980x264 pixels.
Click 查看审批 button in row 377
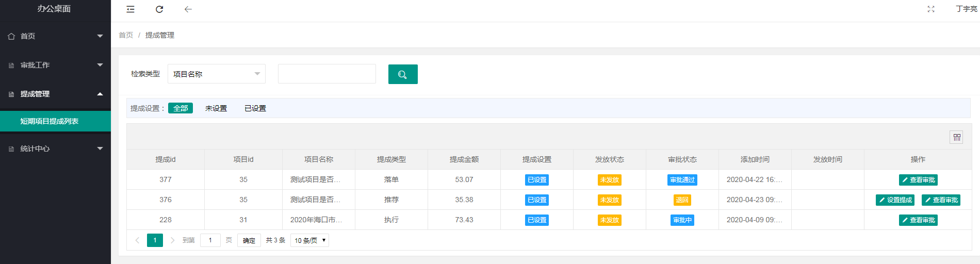coord(918,180)
